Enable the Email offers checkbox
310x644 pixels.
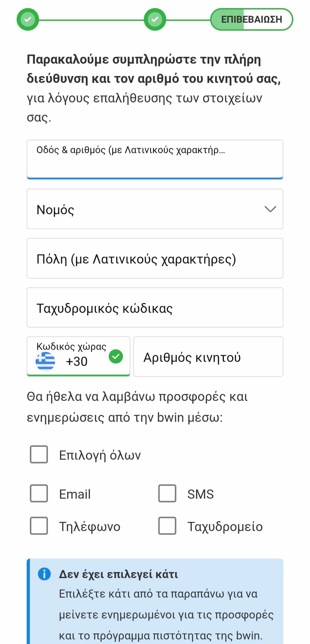click(x=39, y=493)
